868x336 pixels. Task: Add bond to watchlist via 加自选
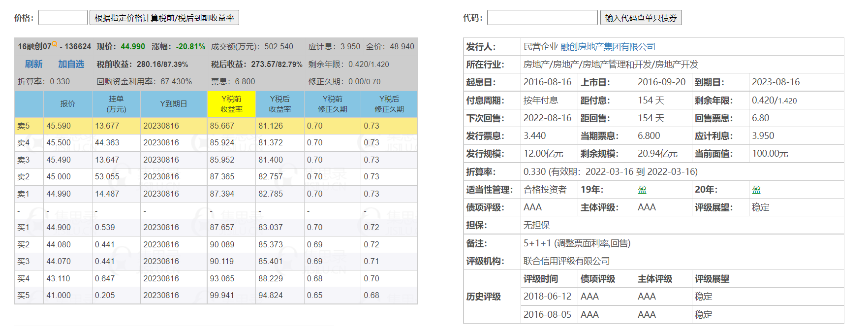pyautogui.click(x=71, y=64)
